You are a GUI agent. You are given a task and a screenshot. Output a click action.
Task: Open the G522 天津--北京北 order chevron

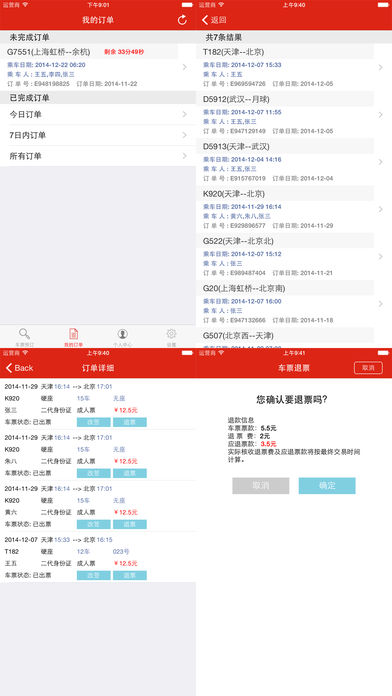point(380,257)
